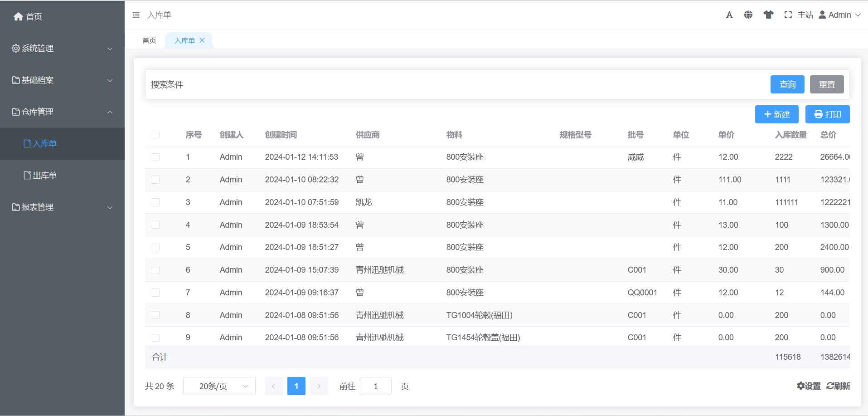868x416 pixels.
Task: Expand the 系统管理 menu chevron
Action: click(x=110, y=49)
